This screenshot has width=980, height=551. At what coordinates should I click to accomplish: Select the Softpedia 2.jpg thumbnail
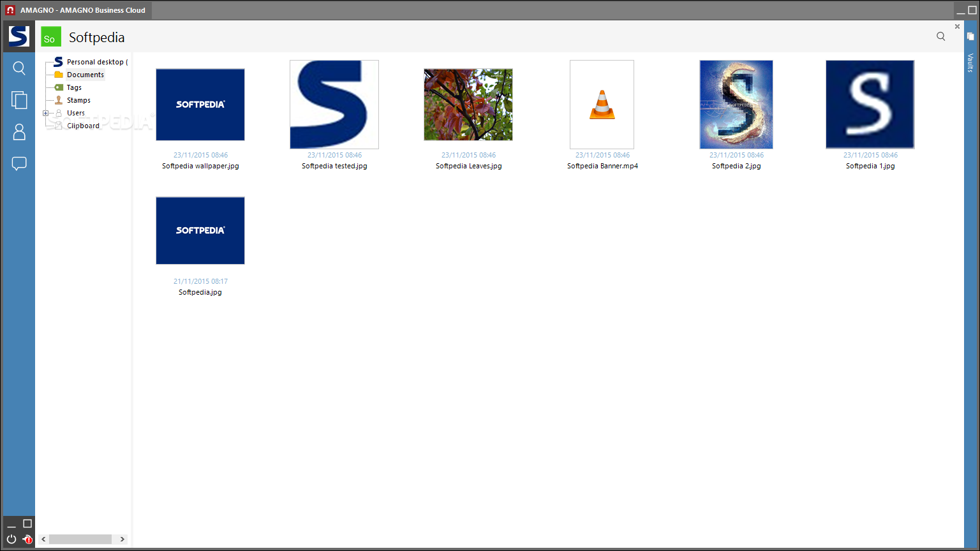pyautogui.click(x=736, y=105)
